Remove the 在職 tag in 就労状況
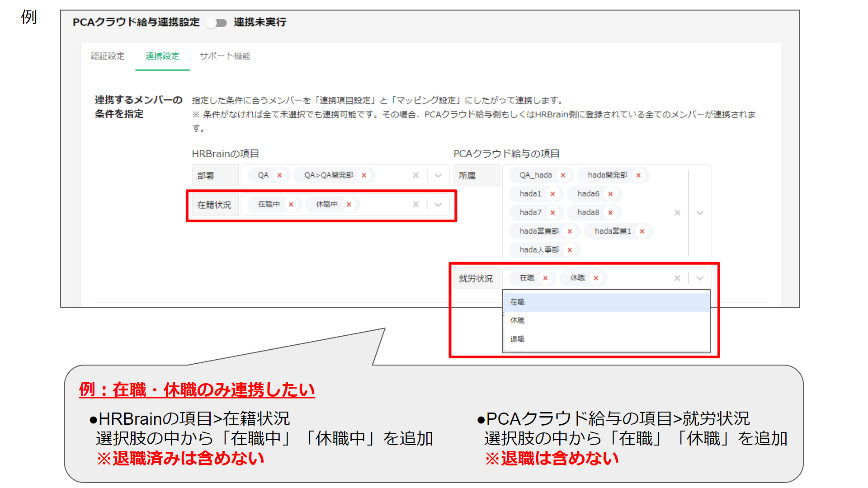 click(545, 278)
